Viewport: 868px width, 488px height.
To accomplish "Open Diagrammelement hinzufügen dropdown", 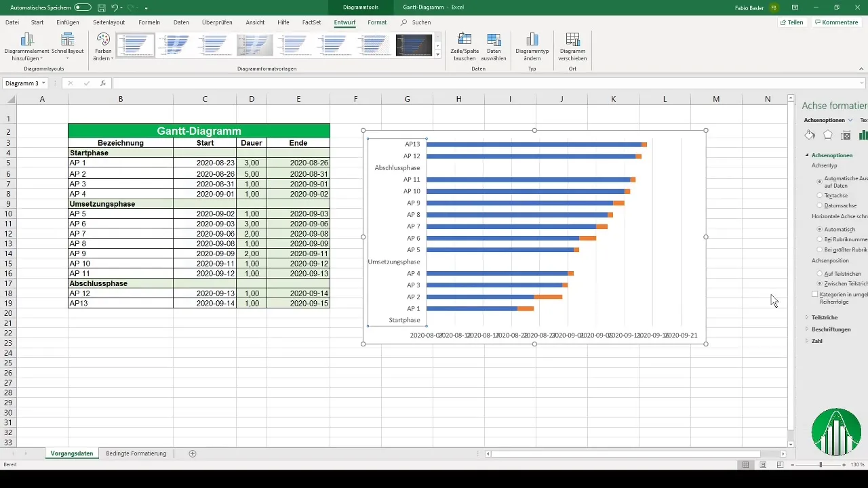I will (x=27, y=47).
